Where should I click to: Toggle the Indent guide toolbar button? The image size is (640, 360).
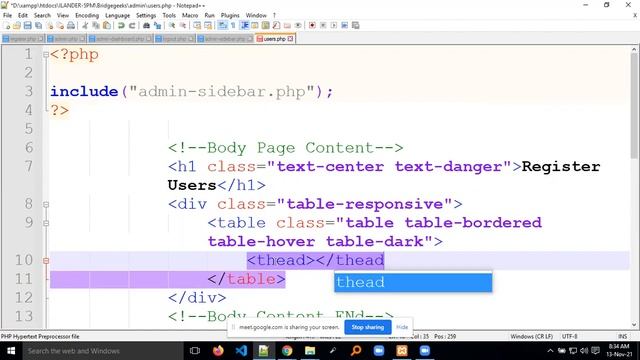(244, 25)
